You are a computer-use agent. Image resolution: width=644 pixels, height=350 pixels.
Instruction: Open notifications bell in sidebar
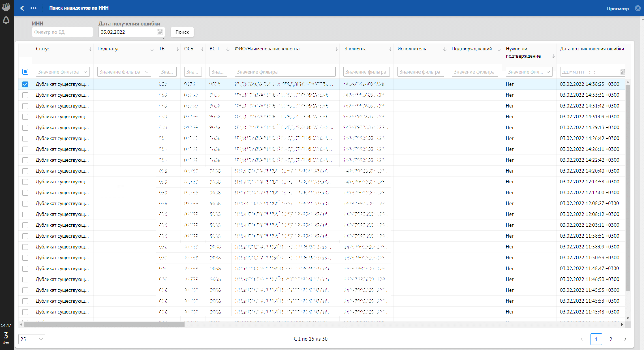6,20
